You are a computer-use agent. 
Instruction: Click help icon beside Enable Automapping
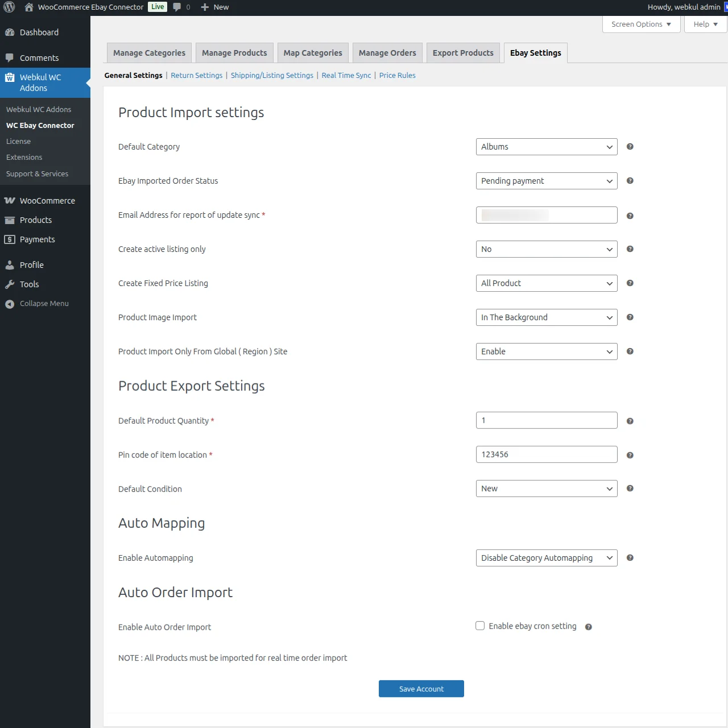pyautogui.click(x=630, y=558)
